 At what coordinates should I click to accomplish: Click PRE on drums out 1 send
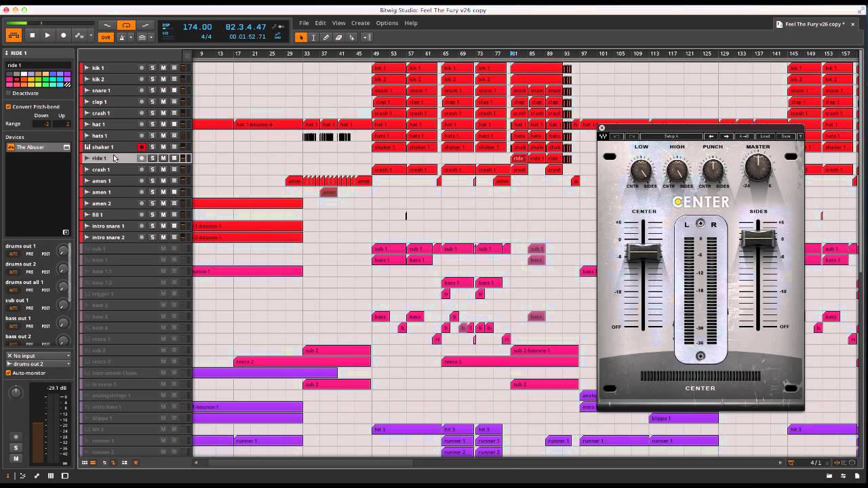coord(30,253)
